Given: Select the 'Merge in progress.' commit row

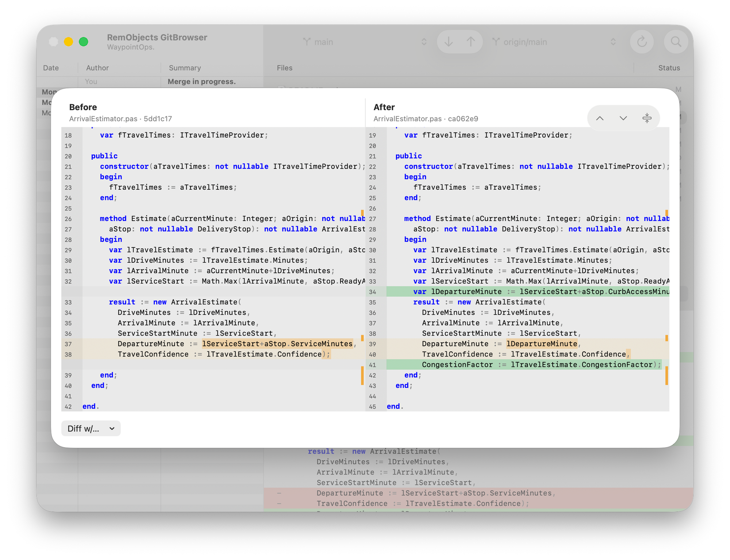Looking at the screenshot, I should [150, 82].
